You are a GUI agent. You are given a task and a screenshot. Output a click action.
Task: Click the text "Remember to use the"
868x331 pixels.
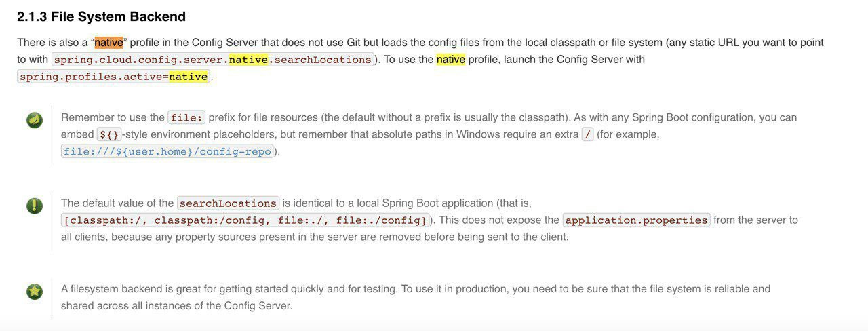tap(113, 117)
